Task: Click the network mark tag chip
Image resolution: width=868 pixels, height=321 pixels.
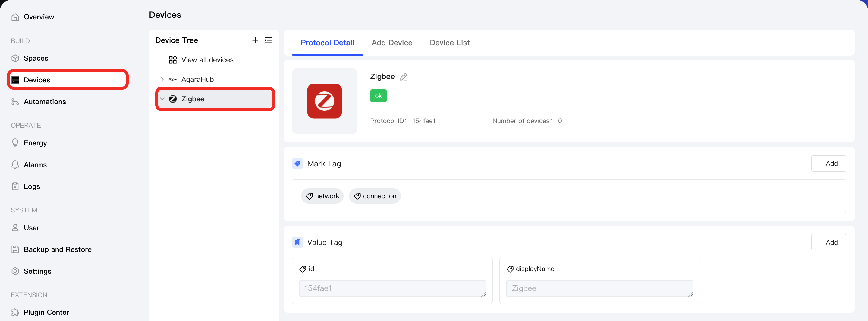Action: pyautogui.click(x=322, y=196)
